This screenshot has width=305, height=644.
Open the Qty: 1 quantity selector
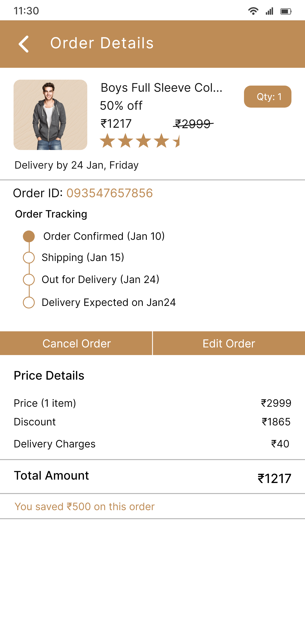point(268,97)
